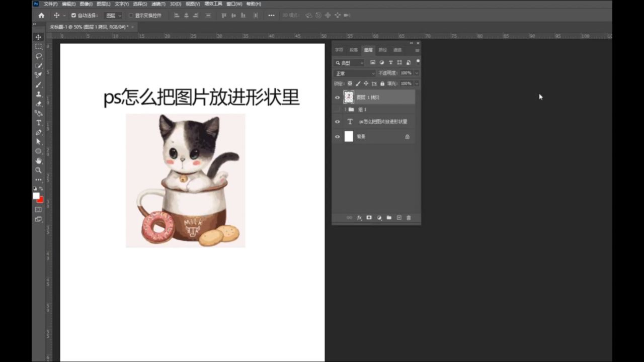Switch to the 字符 tab
The image size is (644, 362).
click(x=339, y=50)
